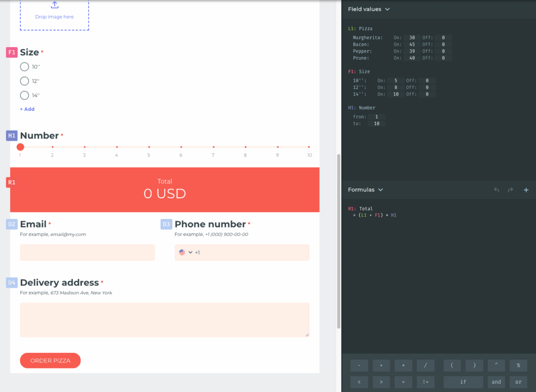Click the Email input field
Viewport: 536px width, 392px height.
pos(87,253)
